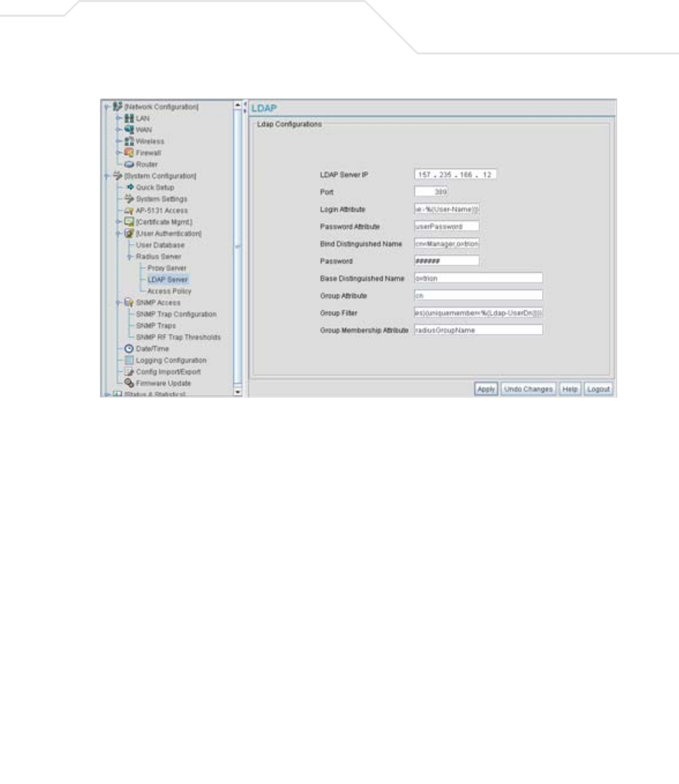
Task: Click the Logging Configuration icon
Action: coord(129,360)
